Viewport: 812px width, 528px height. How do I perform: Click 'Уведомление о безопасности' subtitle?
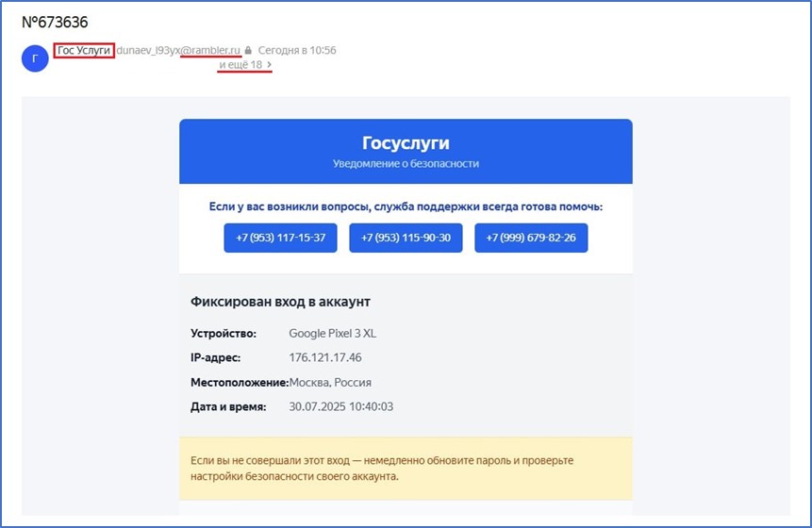[x=406, y=163]
